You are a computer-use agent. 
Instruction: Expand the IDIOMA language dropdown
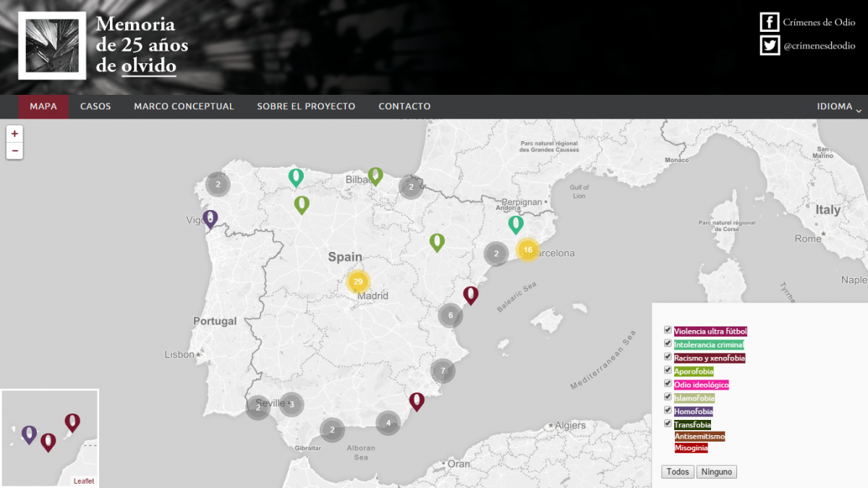tap(838, 106)
